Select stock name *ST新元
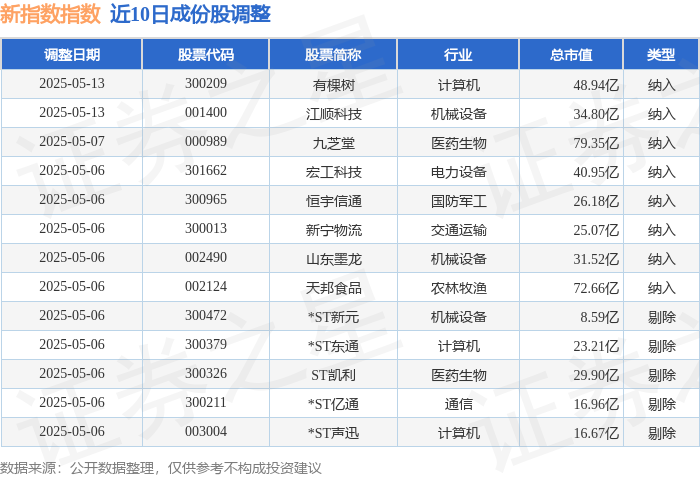This screenshot has width=700, height=477. [333, 317]
